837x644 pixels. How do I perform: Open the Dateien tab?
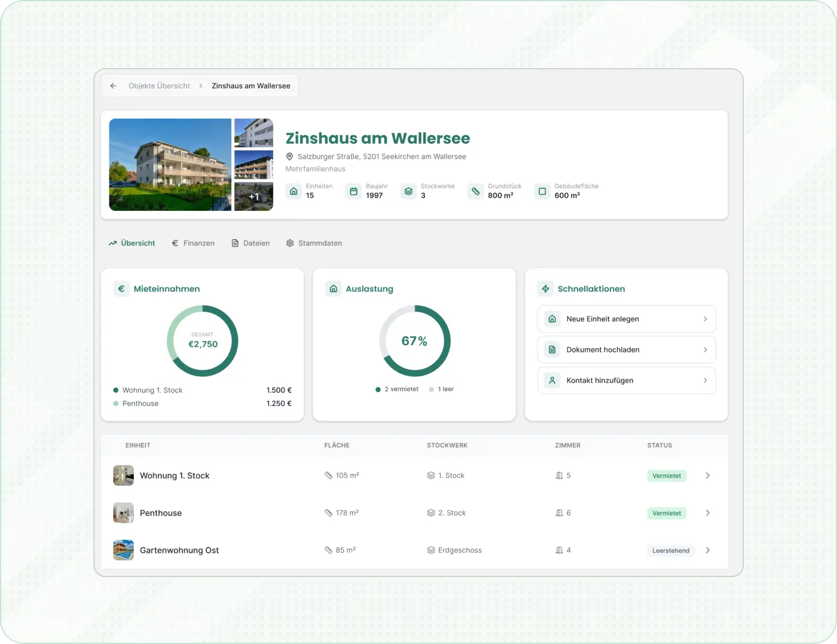coord(251,244)
